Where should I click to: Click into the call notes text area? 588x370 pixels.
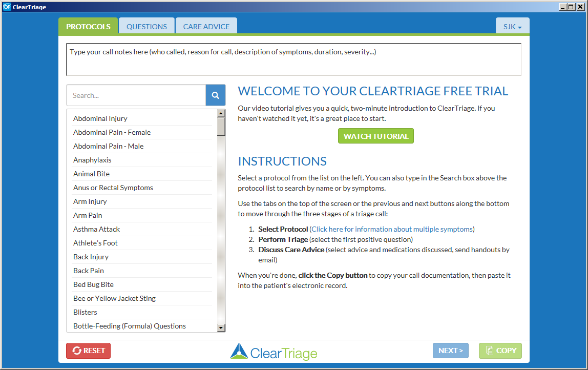point(293,59)
